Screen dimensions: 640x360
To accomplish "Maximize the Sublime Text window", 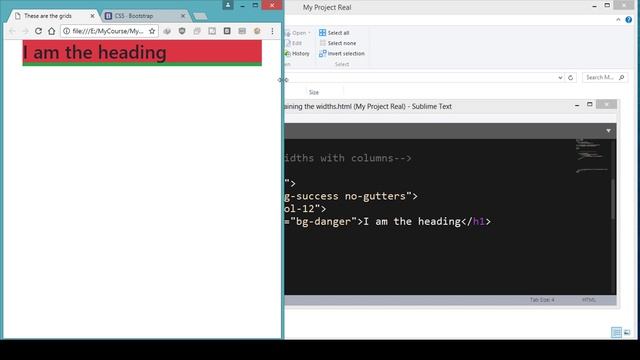I will [589, 104].
